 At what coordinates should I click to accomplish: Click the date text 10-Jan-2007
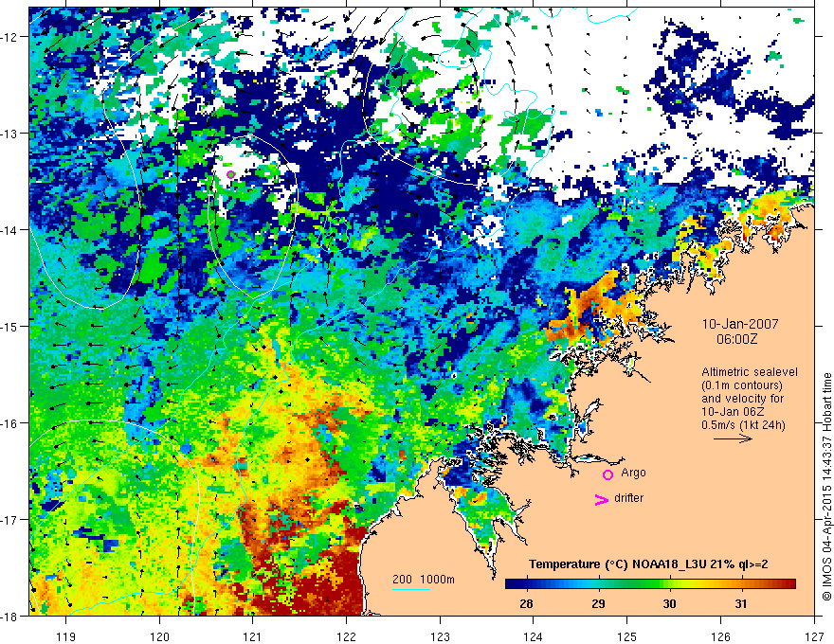[x=740, y=324]
